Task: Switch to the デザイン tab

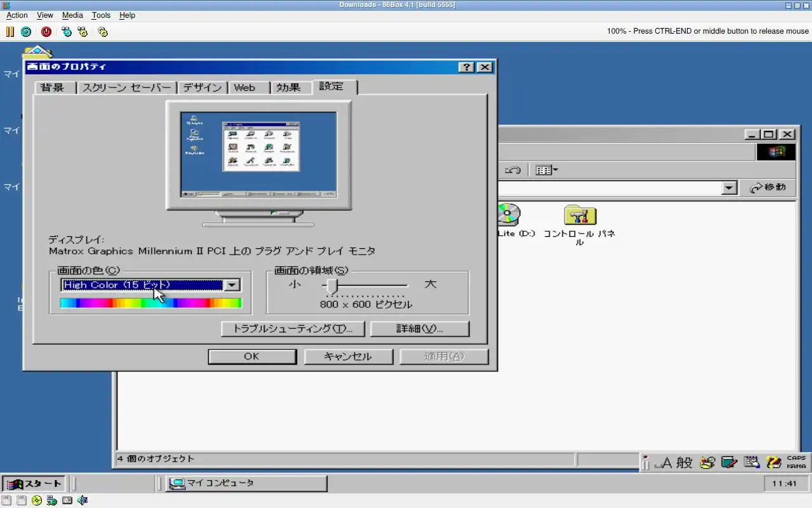Action: pyautogui.click(x=202, y=88)
